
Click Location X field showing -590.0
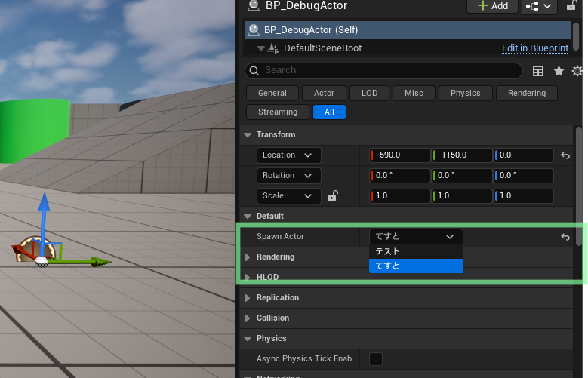(400, 155)
